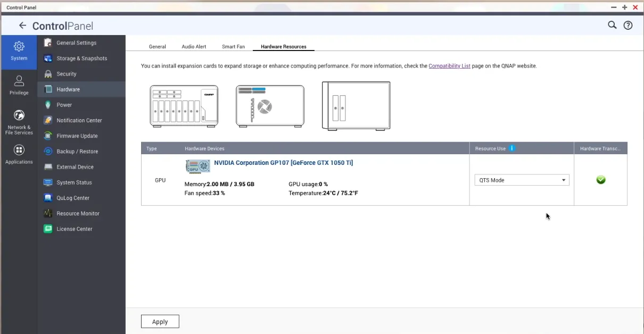Open the Notification Center settings
The height and width of the screenshot is (334, 644).
pyautogui.click(x=79, y=120)
